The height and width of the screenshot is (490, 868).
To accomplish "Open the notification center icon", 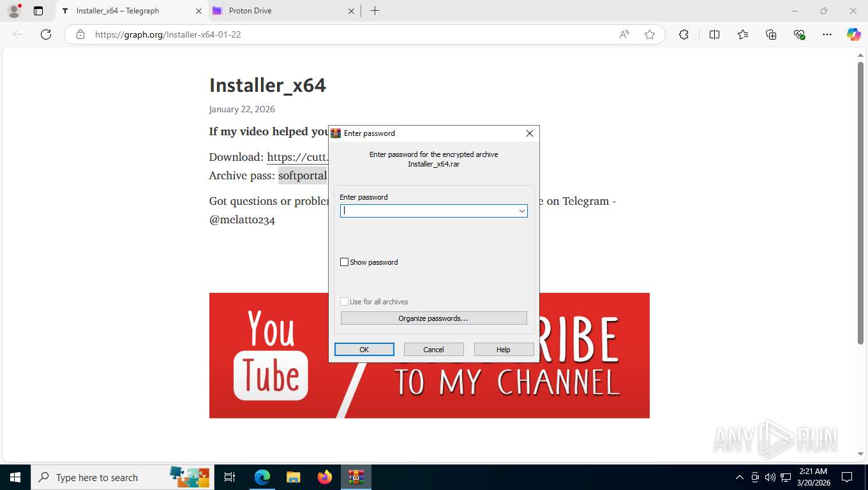I will pyautogui.click(x=847, y=477).
